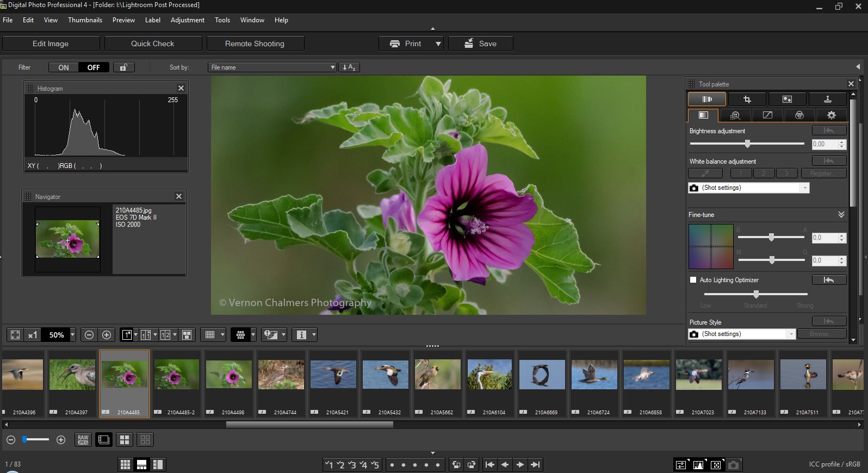Click the rotate left icon
The width and height of the screenshot is (868, 473).
[456, 465]
